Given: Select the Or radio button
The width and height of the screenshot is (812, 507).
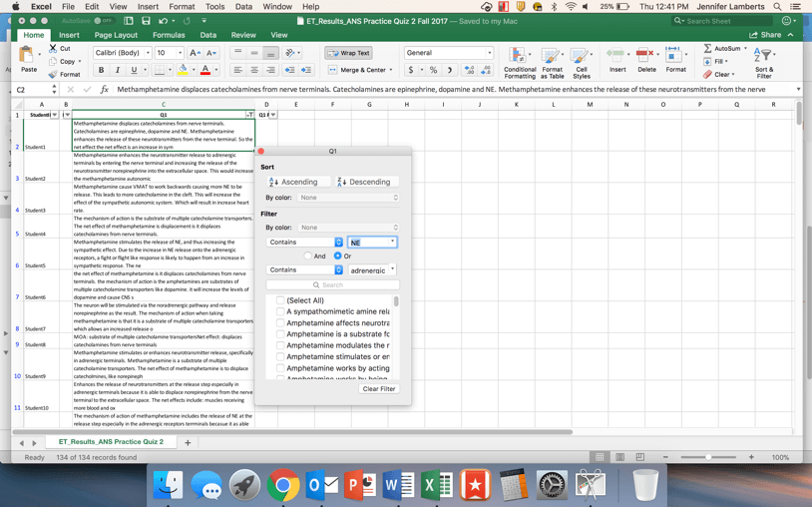Looking at the screenshot, I should click(x=337, y=255).
